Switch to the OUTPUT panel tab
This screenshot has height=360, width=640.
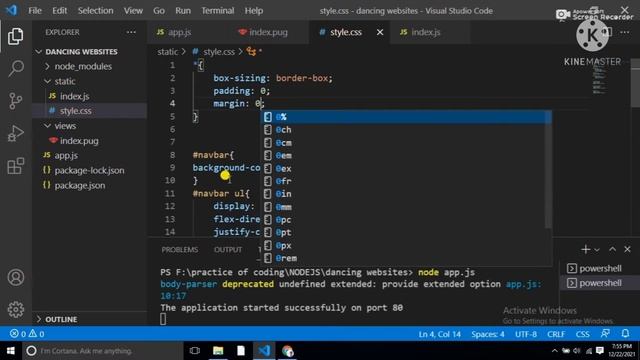click(x=228, y=250)
